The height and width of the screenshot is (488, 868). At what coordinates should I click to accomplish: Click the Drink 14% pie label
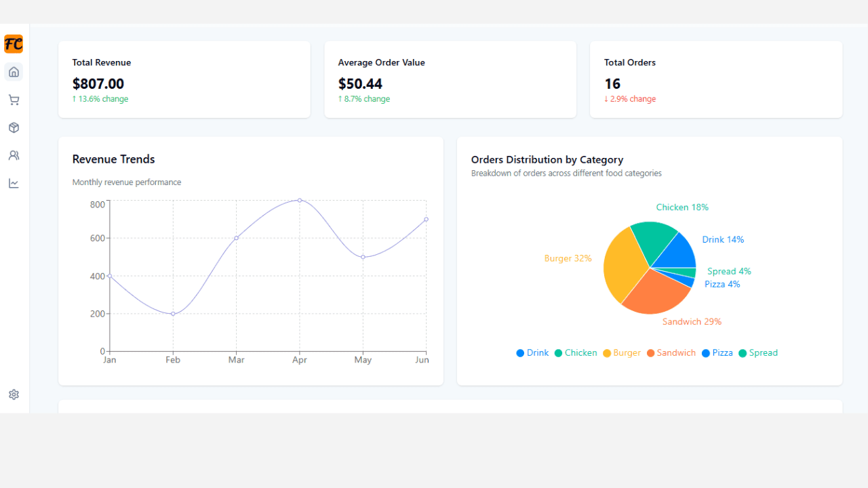[723, 239]
